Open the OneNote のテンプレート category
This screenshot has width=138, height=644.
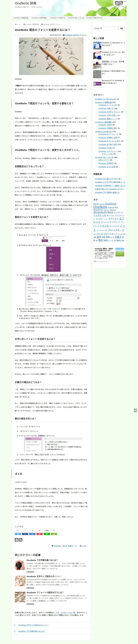[x=108, y=134]
